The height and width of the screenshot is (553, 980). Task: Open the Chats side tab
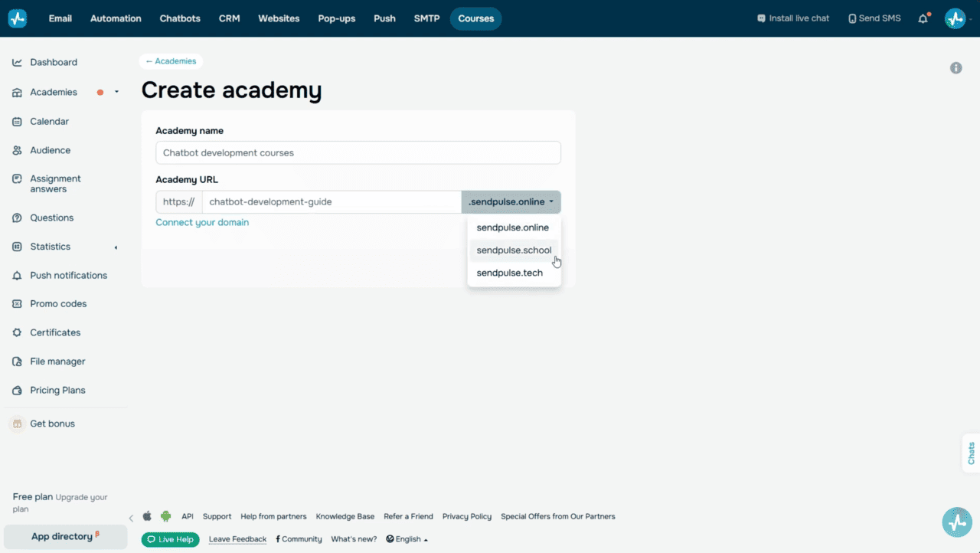(971, 453)
